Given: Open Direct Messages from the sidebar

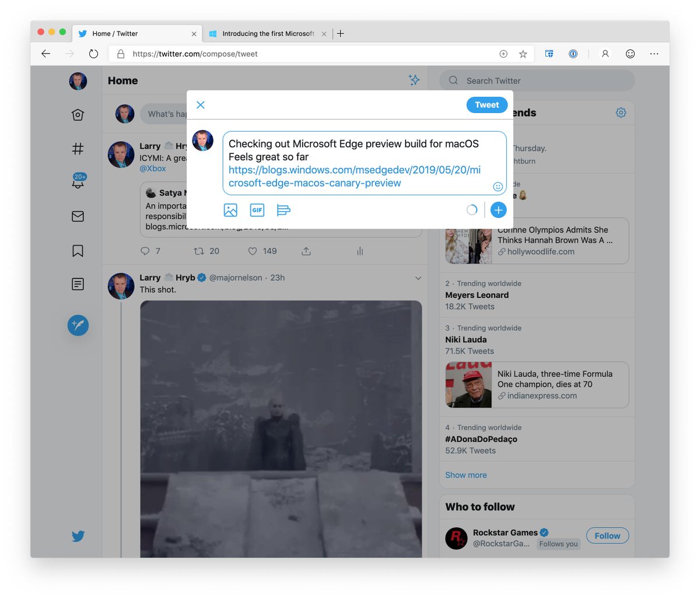Looking at the screenshot, I should pyautogui.click(x=78, y=216).
